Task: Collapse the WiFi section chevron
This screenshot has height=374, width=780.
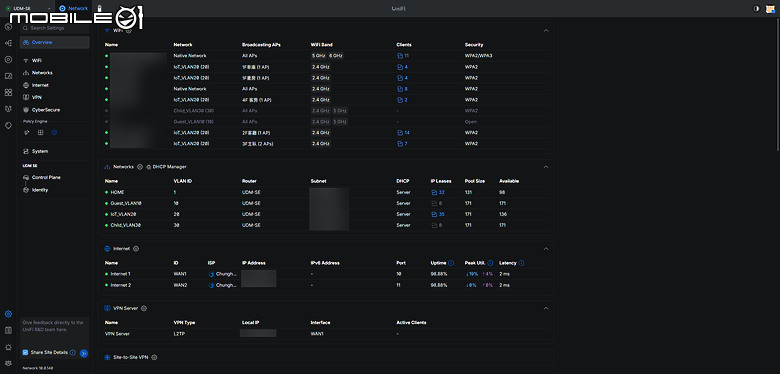Action: pyautogui.click(x=546, y=30)
